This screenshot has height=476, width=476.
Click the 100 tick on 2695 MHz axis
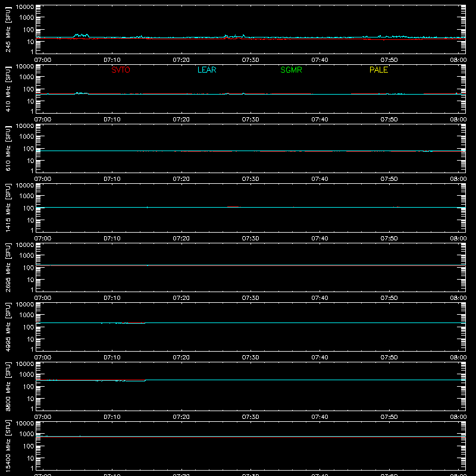(x=29, y=268)
